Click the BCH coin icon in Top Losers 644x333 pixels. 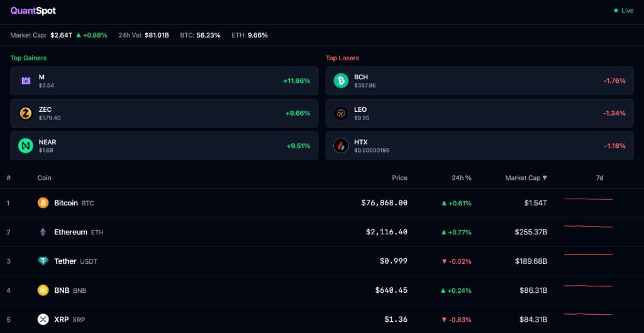click(x=341, y=81)
